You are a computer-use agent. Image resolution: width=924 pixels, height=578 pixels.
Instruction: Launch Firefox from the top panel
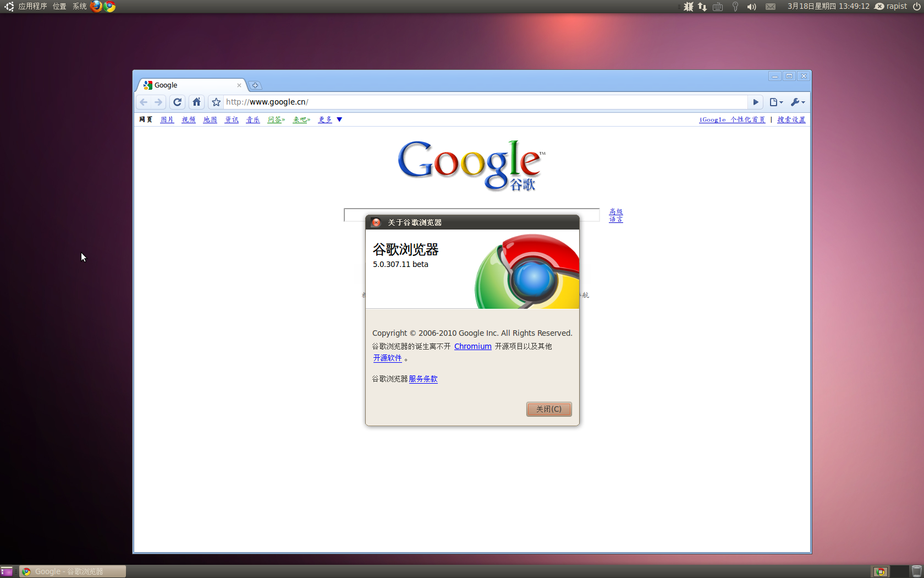(x=96, y=7)
